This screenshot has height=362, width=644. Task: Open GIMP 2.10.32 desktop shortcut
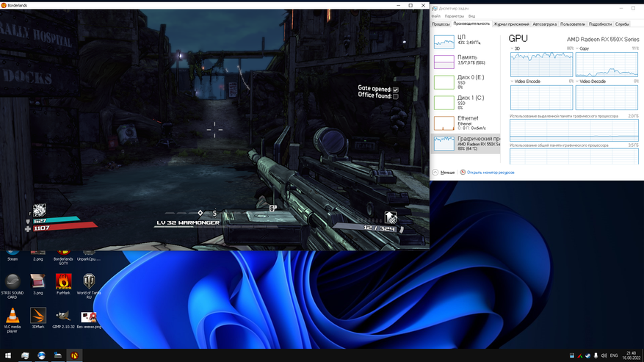tap(63, 318)
